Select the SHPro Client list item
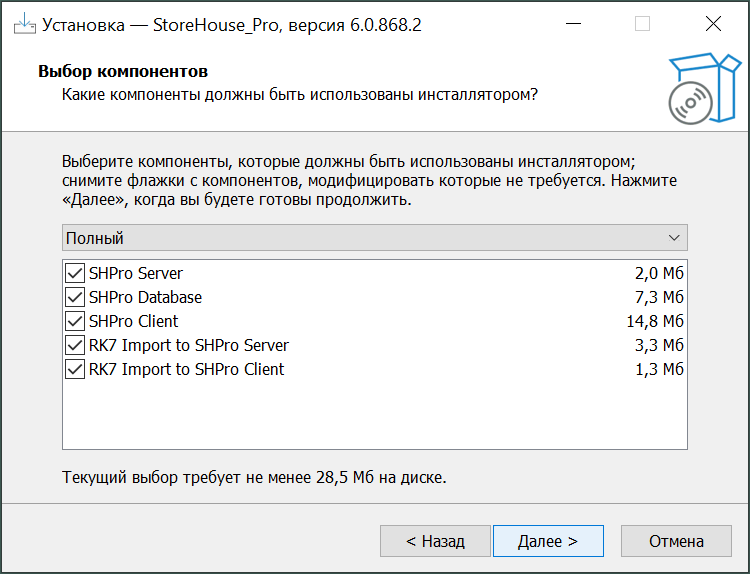Image resolution: width=751 pixels, height=574 pixels. 133,321
